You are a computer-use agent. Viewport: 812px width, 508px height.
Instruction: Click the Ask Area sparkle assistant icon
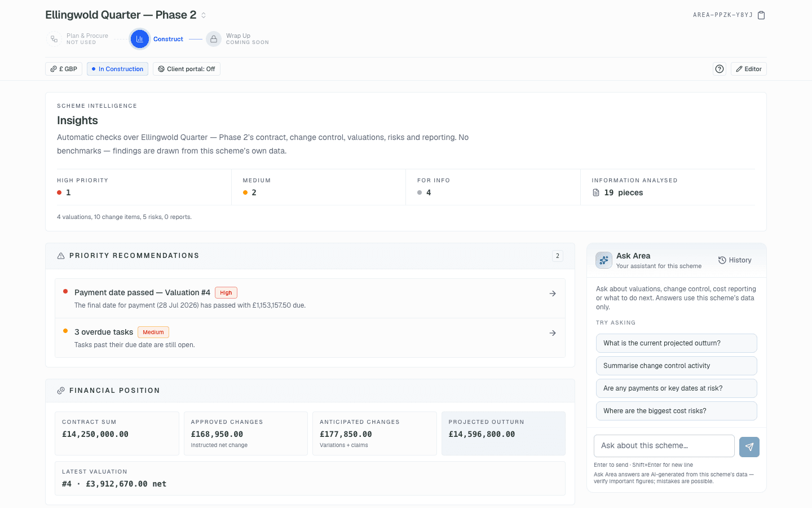click(604, 260)
